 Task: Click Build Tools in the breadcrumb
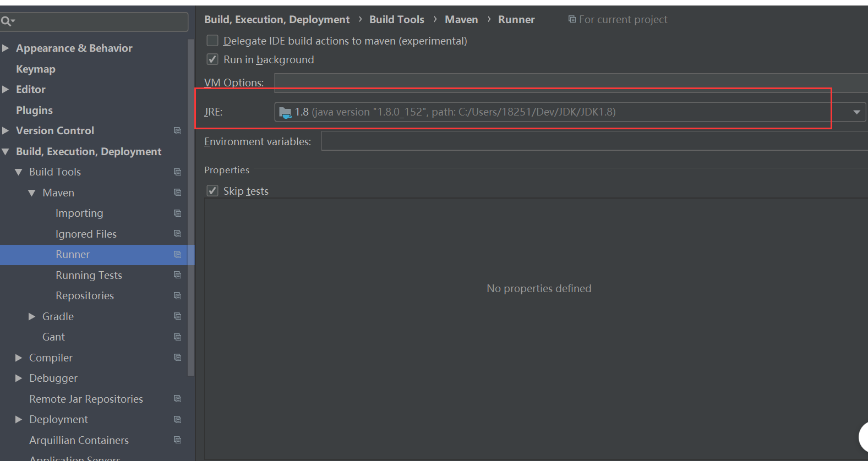point(397,19)
